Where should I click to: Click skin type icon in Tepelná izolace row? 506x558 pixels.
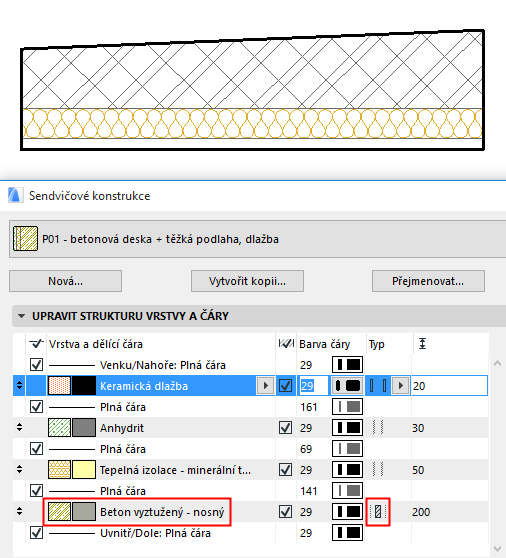(378, 470)
